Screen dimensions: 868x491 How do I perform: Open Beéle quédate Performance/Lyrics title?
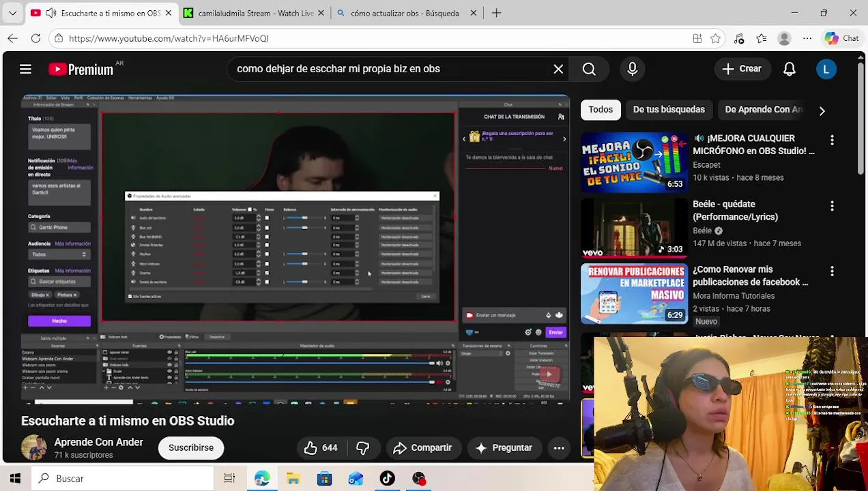tap(735, 210)
